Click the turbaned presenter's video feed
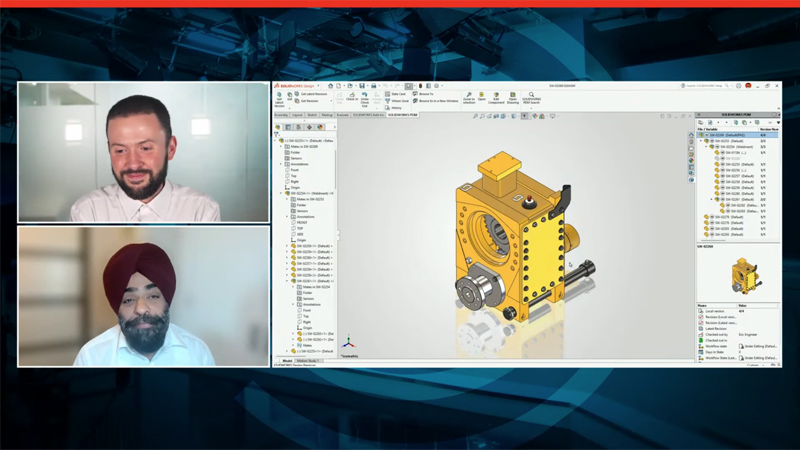Image resolution: width=800 pixels, height=450 pixels. pos(144,296)
